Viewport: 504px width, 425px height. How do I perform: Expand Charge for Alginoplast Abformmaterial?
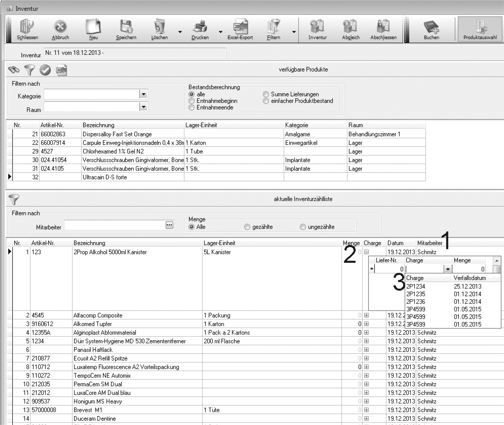(366, 332)
